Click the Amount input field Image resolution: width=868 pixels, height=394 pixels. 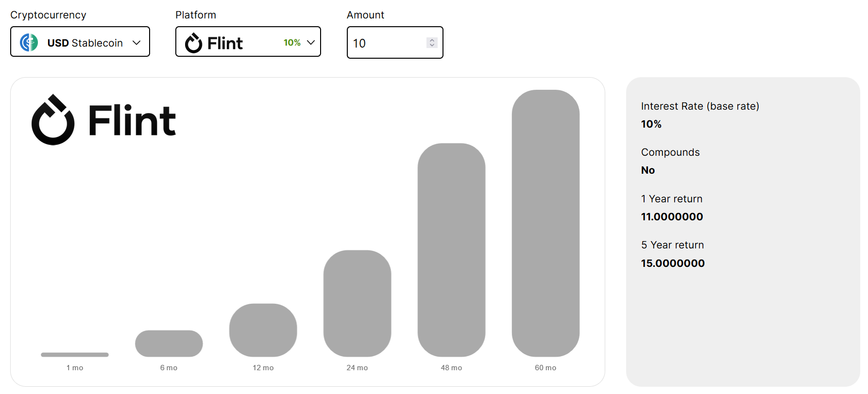coord(395,43)
